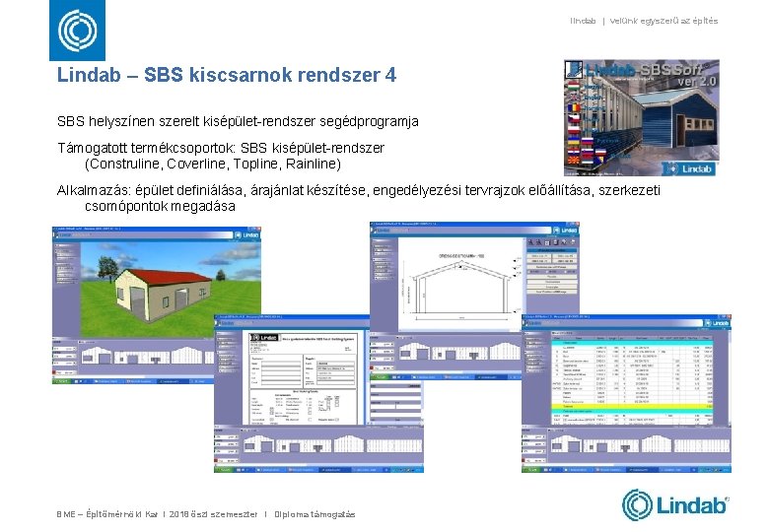Select the British flag for English language
This screenshot has height=532, width=769.
575,98
